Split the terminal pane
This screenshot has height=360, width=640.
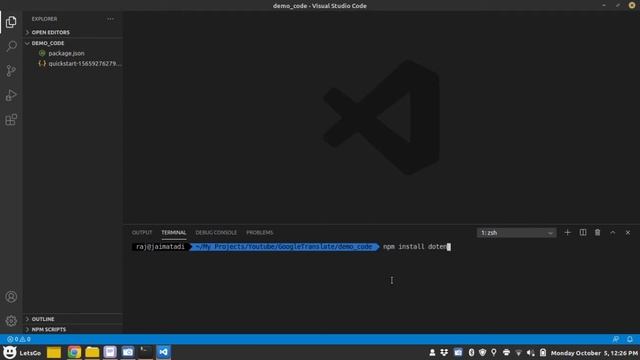(x=583, y=232)
